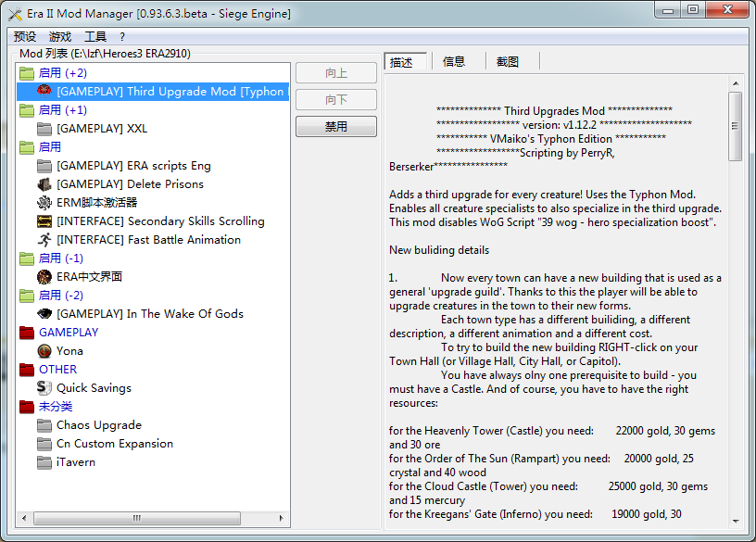
Task: Click the mod list horizontal scrollbar thumb
Action: (137, 518)
